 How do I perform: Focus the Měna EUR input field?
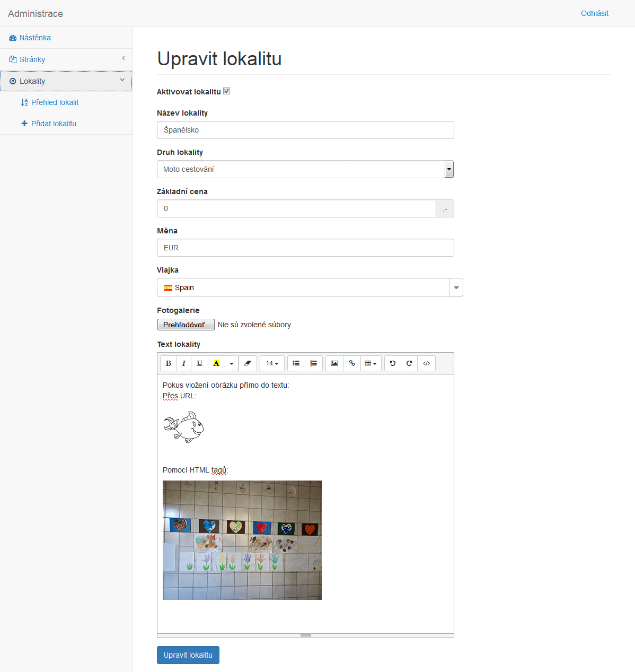(x=305, y=248)
